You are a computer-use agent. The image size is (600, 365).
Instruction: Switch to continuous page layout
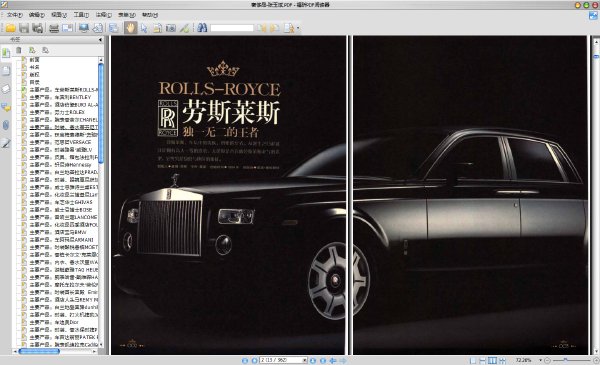tap(483, 360)
